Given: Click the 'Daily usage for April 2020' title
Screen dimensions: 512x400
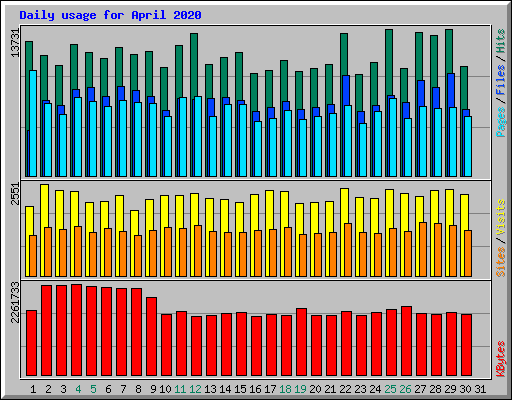Looking at the screenshot, I should click(110, 15).
